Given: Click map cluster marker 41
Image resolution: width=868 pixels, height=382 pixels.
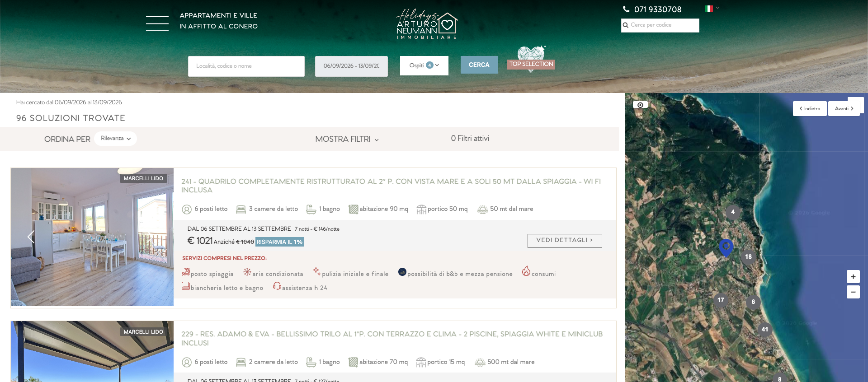Looking at the screenshot, I should point(764,329).
